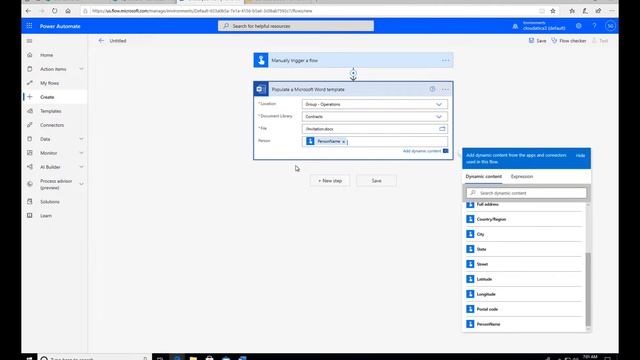Expand the Data menu chevron
The height and width of the screenshot is (360, 640).
click(x=81, y=139)
